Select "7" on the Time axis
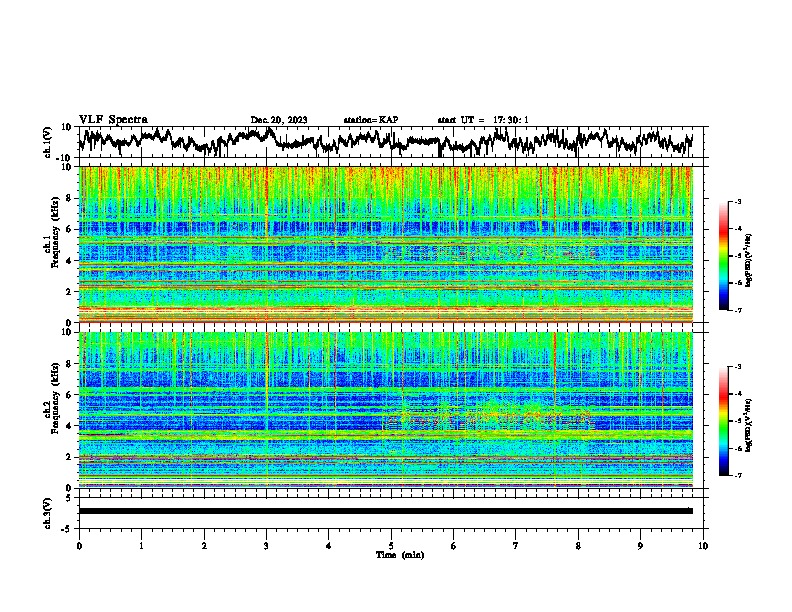 pos(516,546)
